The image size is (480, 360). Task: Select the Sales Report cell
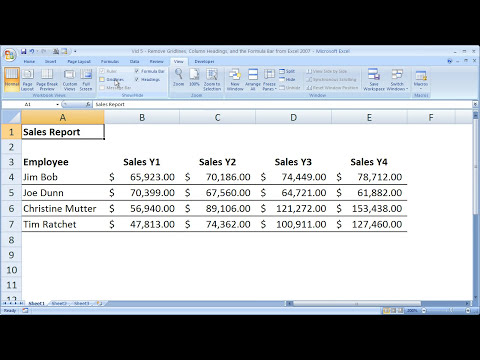[63, 132]
